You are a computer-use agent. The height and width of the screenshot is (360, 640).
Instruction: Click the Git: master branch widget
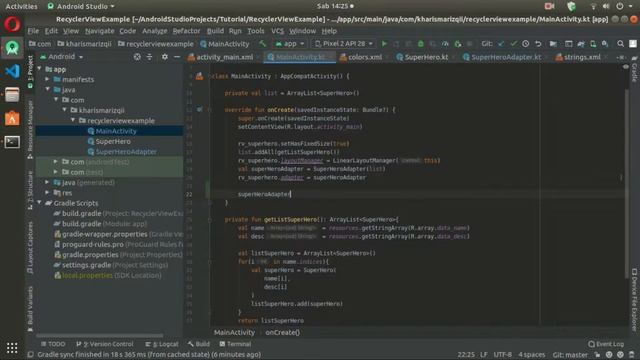point(570,355)
